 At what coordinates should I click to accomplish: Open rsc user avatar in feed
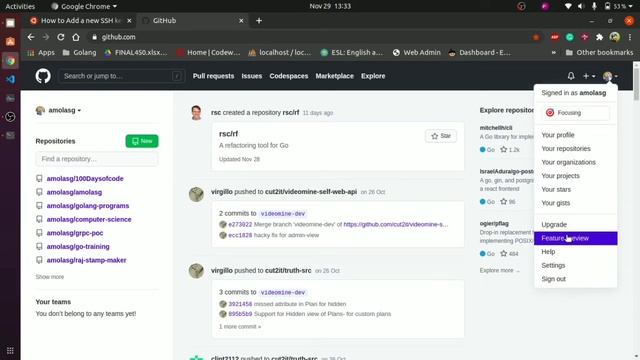point(196,113)
